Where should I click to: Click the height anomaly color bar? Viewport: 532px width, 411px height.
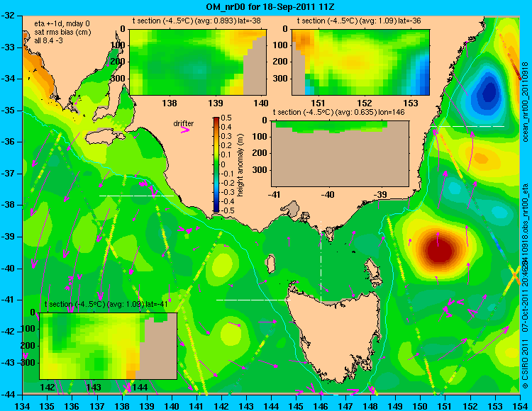216,164
